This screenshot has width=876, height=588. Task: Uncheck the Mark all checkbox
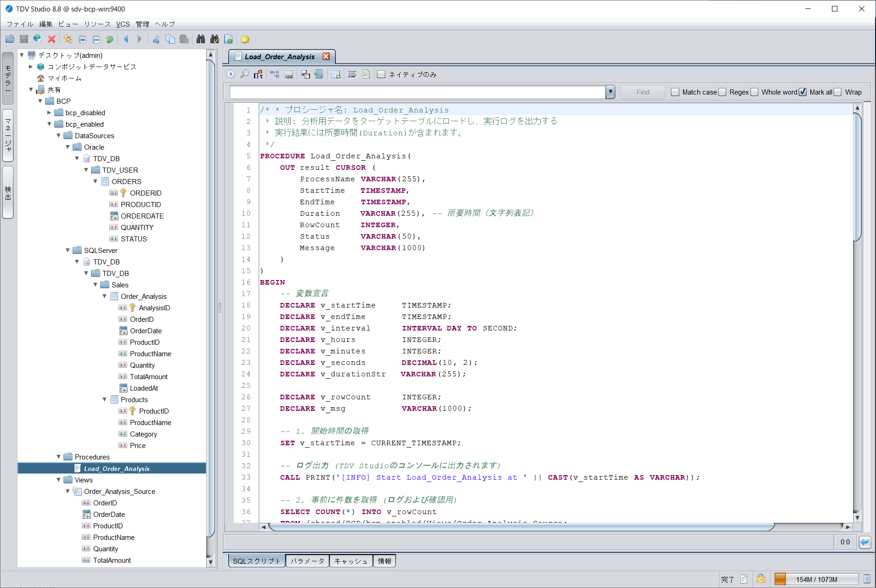click(802, 92)
